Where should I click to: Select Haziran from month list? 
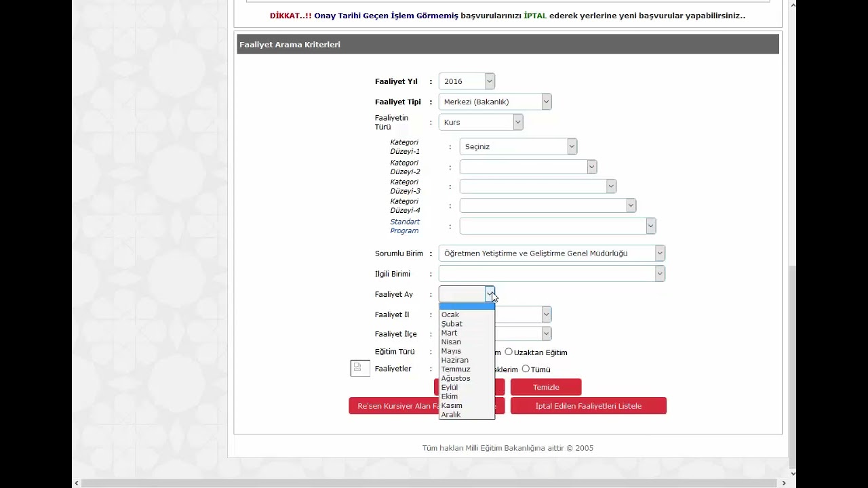(467, 360)
